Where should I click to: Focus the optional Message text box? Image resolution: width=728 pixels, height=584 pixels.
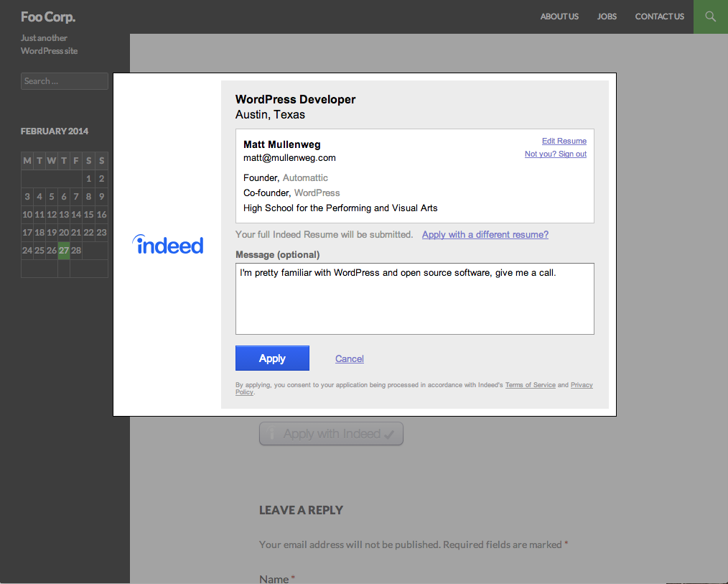[x=414, y=299]
